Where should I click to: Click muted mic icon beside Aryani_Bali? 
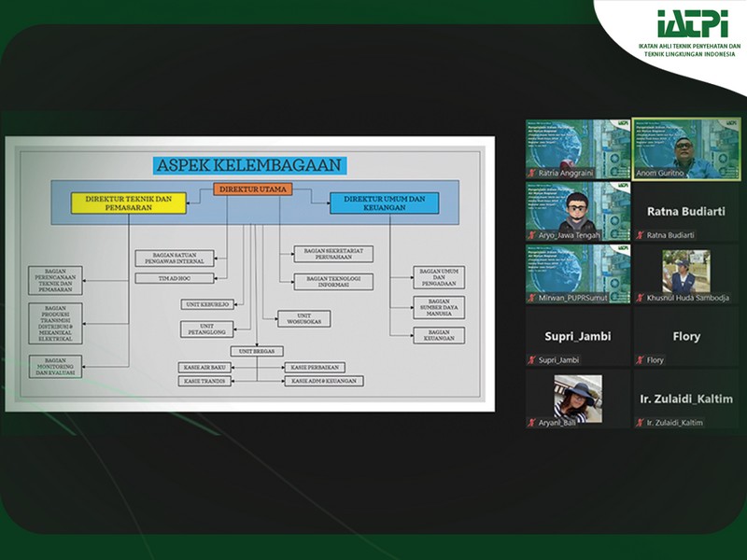[x=531, y=423]
